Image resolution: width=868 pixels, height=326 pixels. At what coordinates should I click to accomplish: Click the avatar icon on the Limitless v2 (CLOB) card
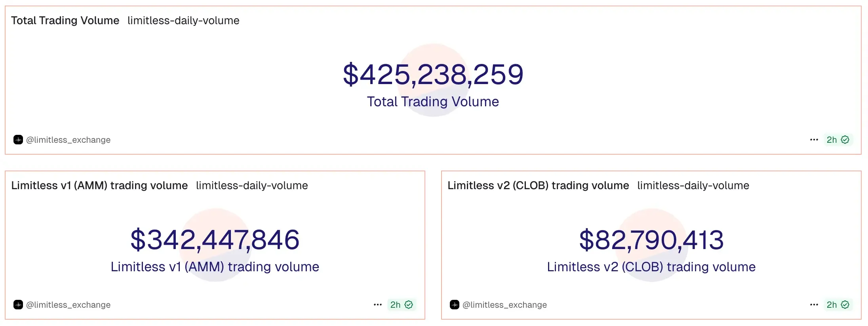(455, 305)
